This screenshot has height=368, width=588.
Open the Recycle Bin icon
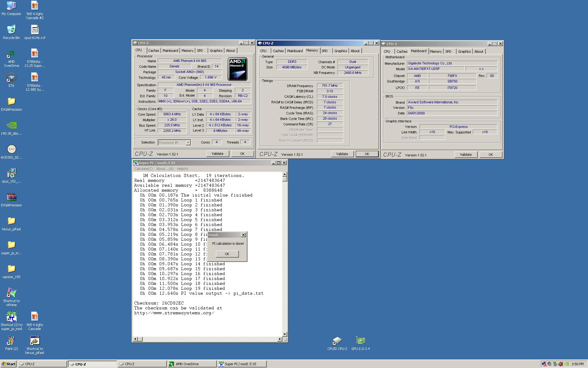11,32
